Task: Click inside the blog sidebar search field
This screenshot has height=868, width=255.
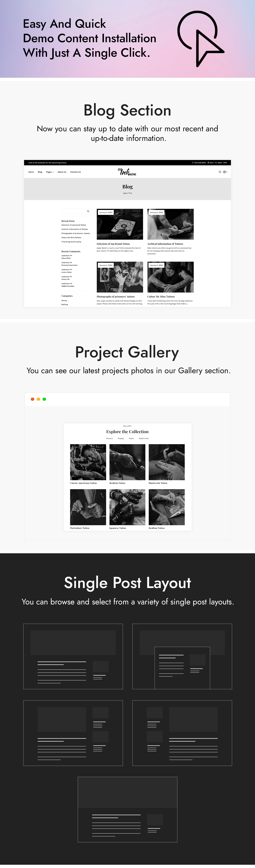Action: (74, 211)
